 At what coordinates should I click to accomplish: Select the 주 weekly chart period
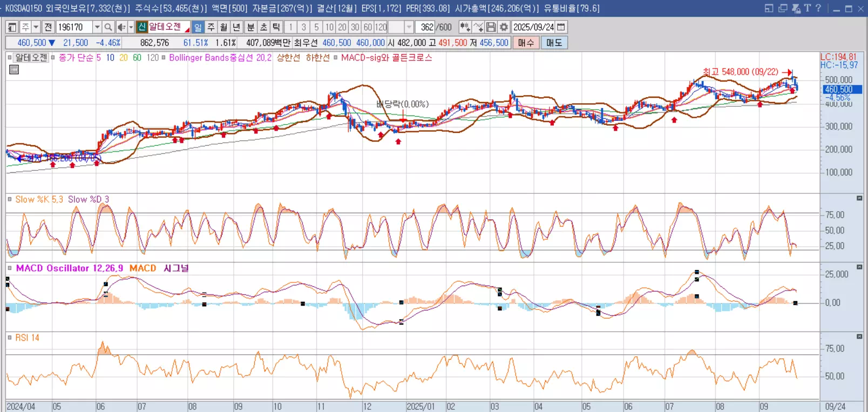pos(211,27)
